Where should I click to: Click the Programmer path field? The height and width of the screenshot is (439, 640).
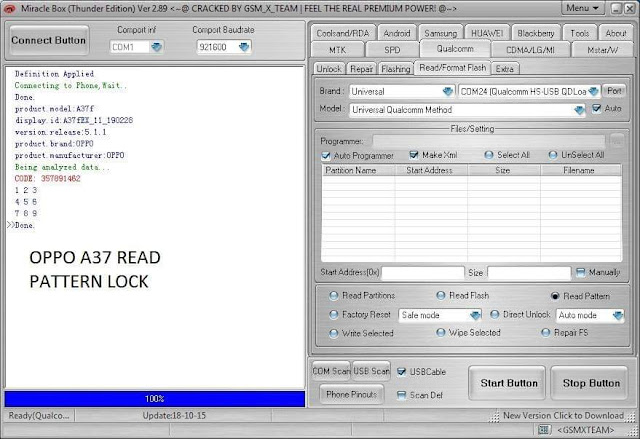point(489,141)
